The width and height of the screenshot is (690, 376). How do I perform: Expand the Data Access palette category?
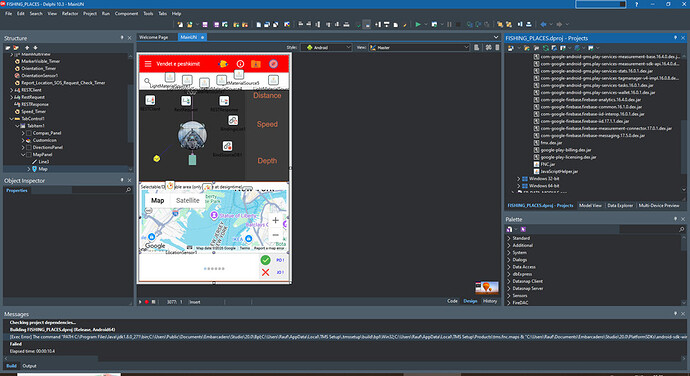click(509, 267)
